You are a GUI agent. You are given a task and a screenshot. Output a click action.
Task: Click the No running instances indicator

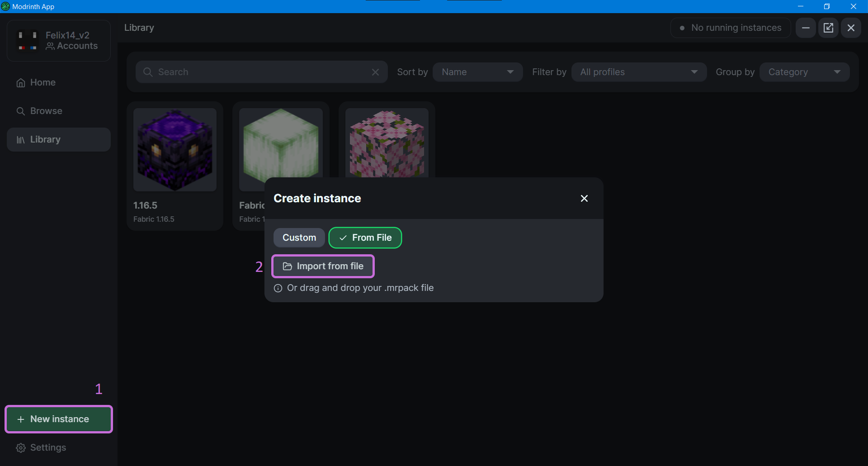coord(731,28)
